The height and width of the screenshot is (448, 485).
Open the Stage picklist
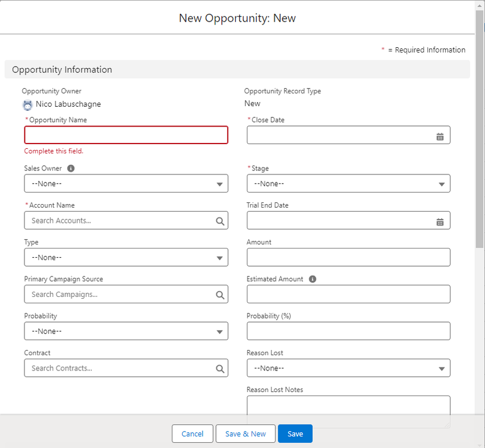[348, 183]
